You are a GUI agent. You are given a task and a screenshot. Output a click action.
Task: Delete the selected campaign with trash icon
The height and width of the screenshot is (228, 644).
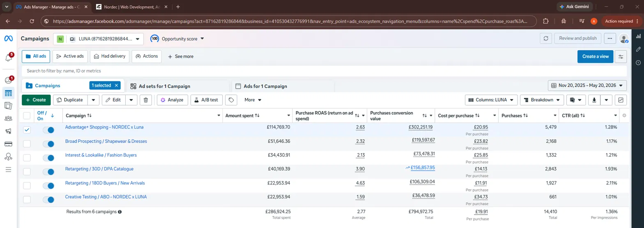pos(146,100)
